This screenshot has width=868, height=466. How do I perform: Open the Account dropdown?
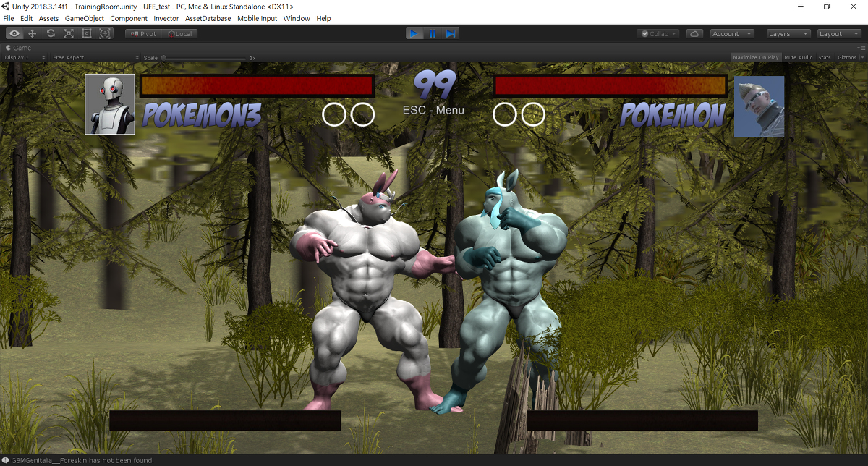731,34
